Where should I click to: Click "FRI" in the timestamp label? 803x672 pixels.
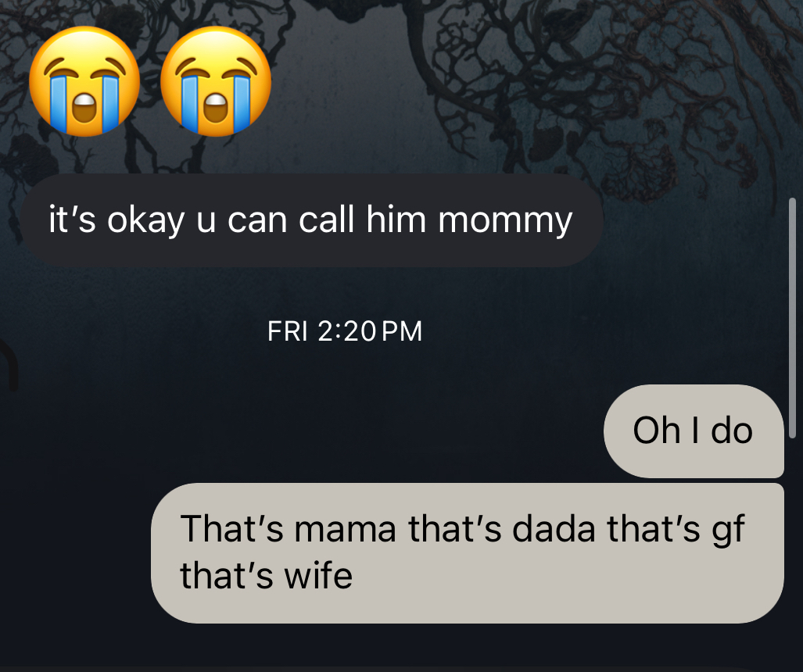tap(287, 331)
